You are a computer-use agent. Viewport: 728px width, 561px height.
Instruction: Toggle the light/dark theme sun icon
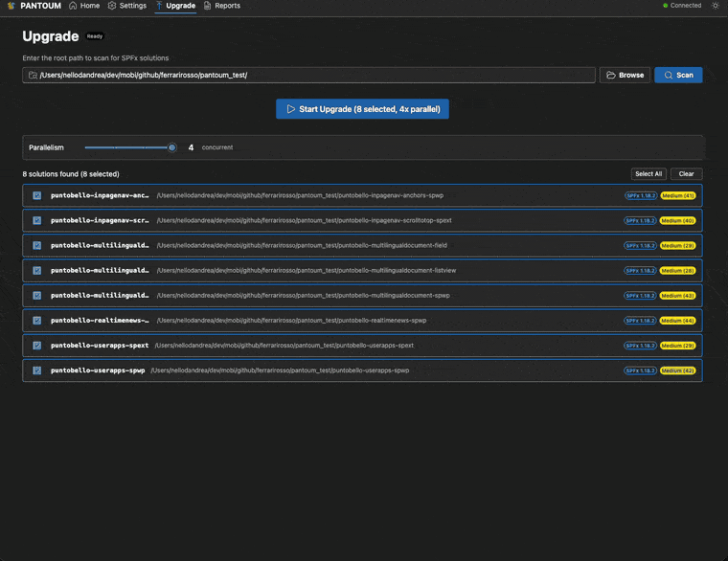point(715,6)
